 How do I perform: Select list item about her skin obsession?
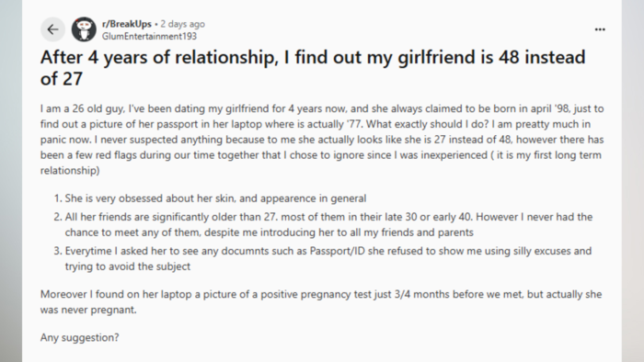click(215, 198)
